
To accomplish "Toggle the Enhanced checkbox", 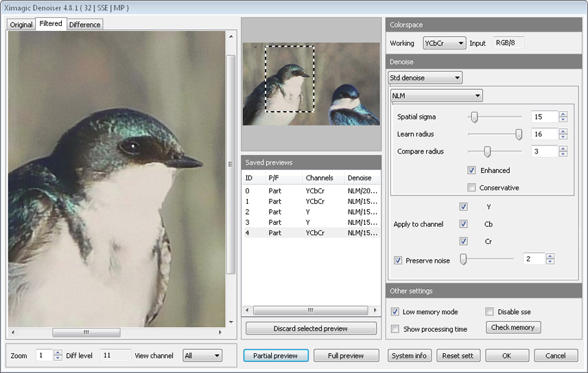I will (x=471, y=170).
